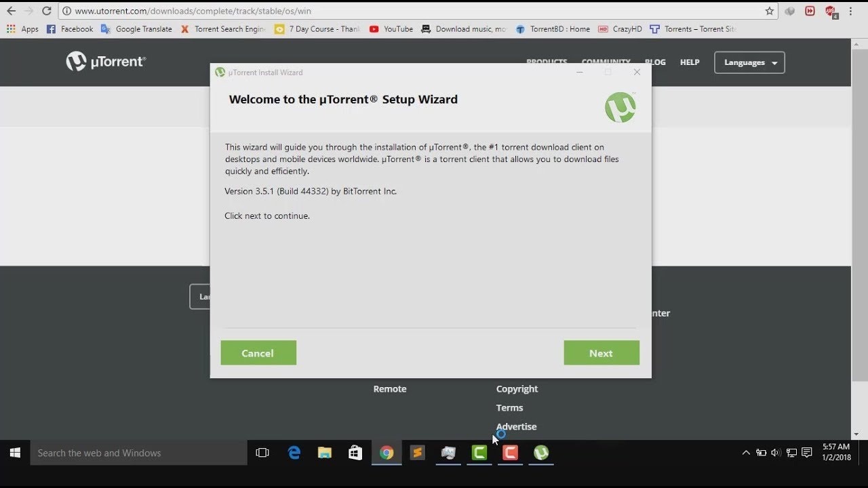Close the µTorrent Install Wizard window
Screen dimensions: 868x488
(637, 72)
